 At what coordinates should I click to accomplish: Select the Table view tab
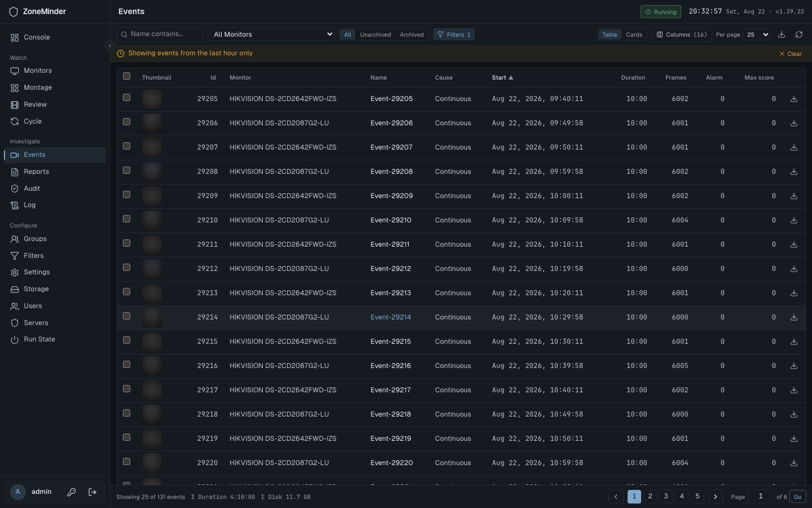[610, 34]
